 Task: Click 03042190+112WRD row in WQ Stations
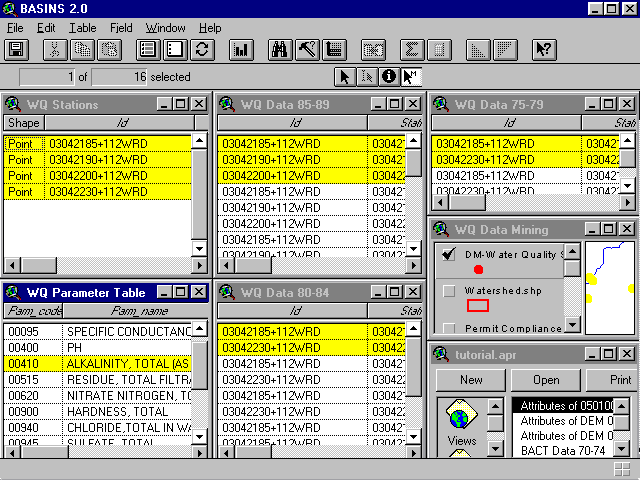tap(97, 160)
